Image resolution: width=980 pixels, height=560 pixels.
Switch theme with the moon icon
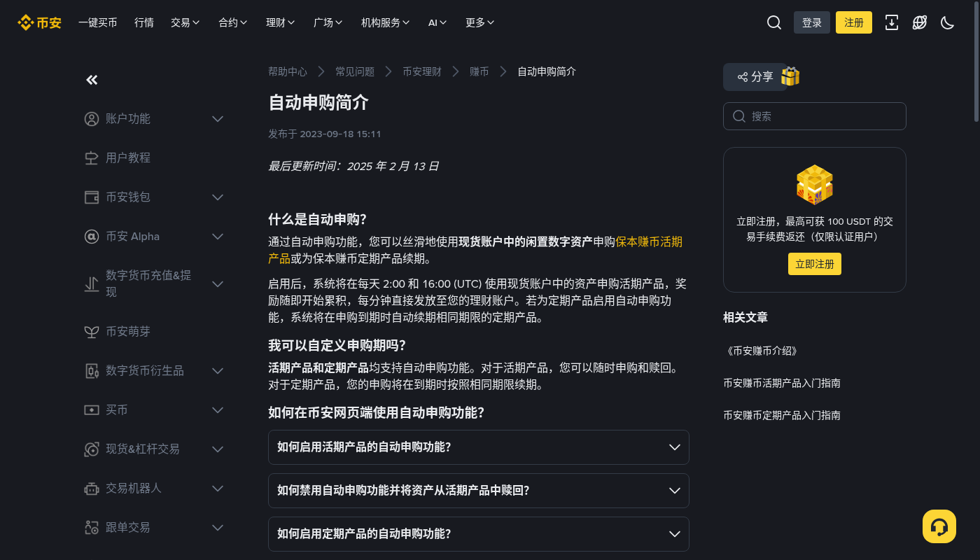coord(947,22)
